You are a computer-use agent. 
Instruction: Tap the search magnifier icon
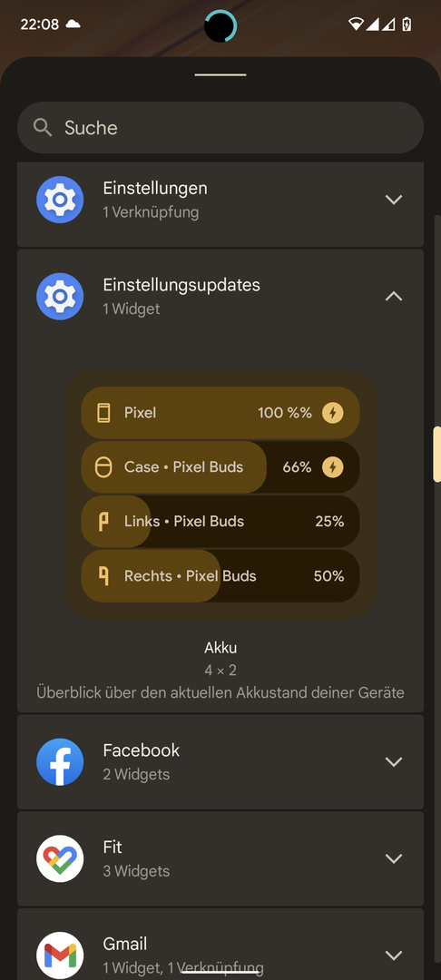[43, 128]
